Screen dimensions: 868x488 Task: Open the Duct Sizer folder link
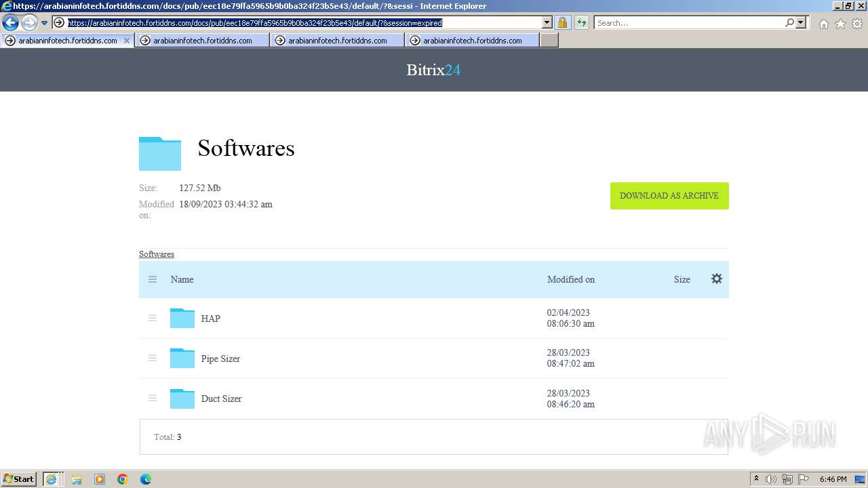pos(221,399)
